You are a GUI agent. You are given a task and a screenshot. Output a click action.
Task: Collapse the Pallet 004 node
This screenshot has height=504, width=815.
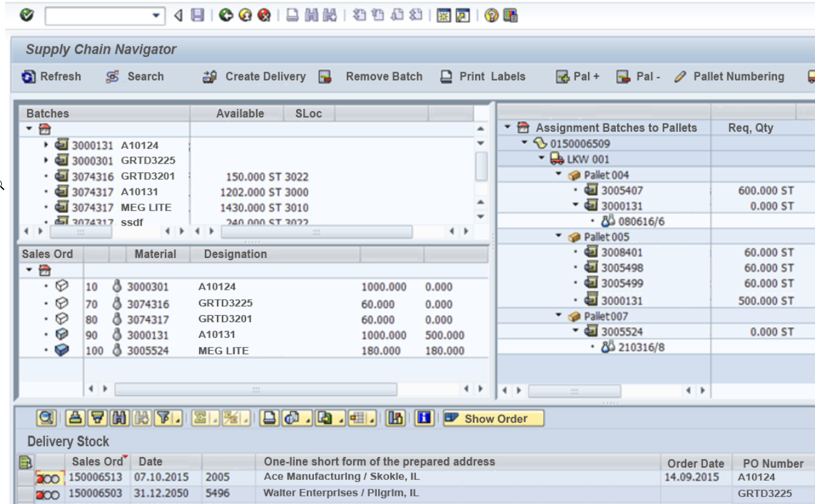coord(559,174)
